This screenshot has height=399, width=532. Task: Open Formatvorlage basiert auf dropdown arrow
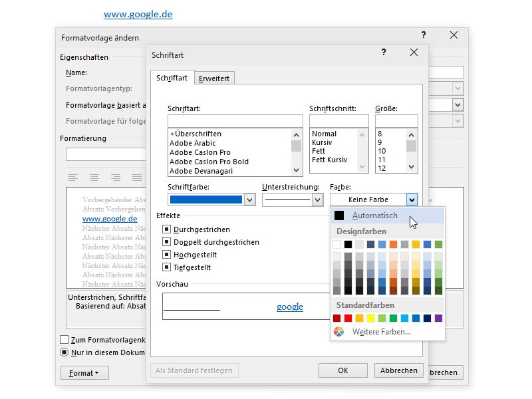pos(458,105)
